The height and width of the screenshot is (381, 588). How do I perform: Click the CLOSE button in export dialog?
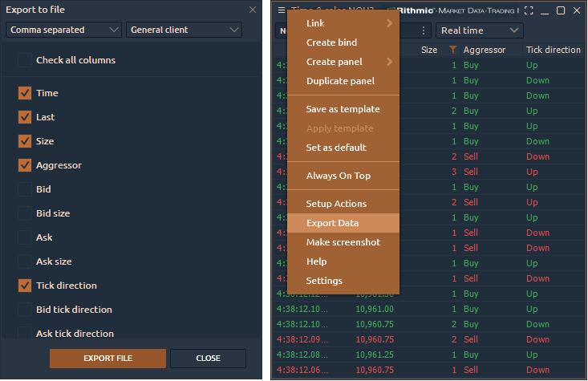[x=208, y=359]
